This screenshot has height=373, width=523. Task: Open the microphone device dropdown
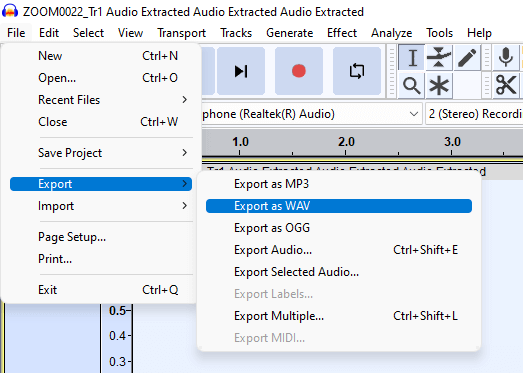click(311, 114)
